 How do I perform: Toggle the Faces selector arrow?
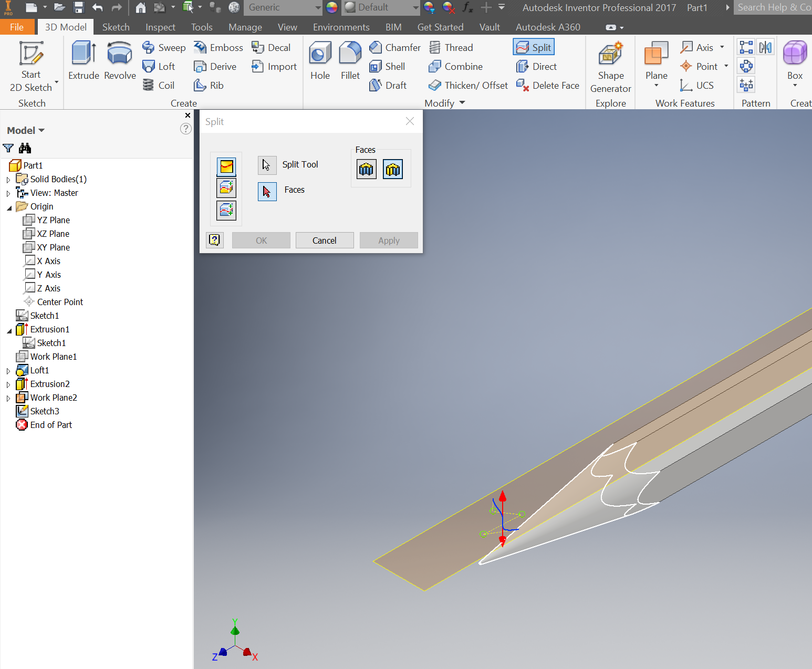(267, 191)
